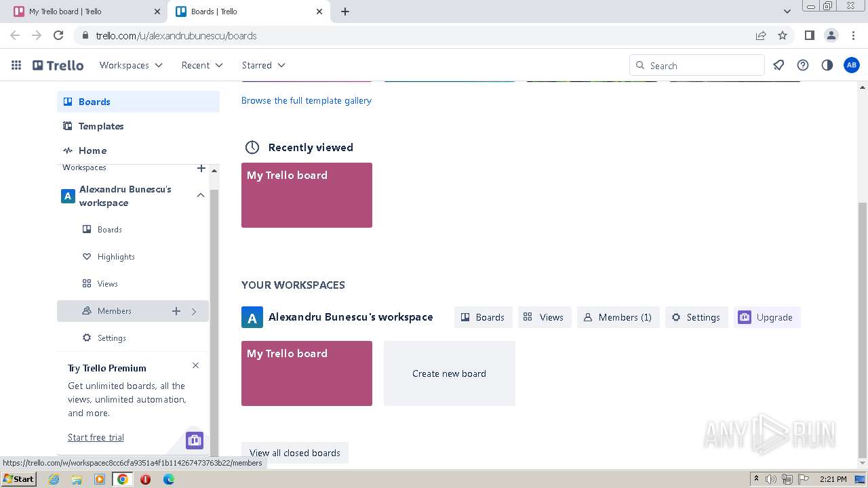Screen dimensions: 868x488
Task: Toggle the theme contrast icon
Action: [x=827, y=65]
